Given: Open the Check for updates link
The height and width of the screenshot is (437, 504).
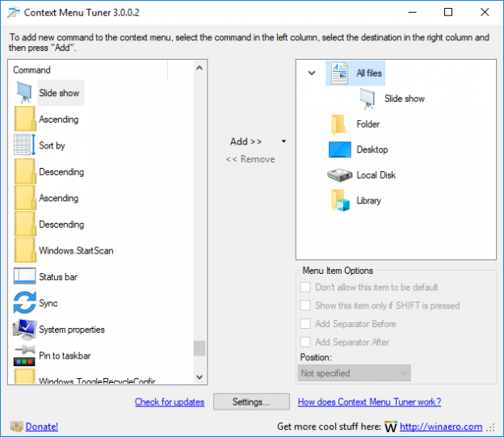Looking at the screenshot, I should click(170, 402).
